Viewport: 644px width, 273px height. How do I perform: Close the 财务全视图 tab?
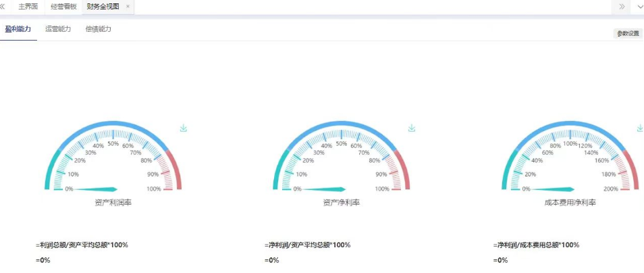pos(128,6)
